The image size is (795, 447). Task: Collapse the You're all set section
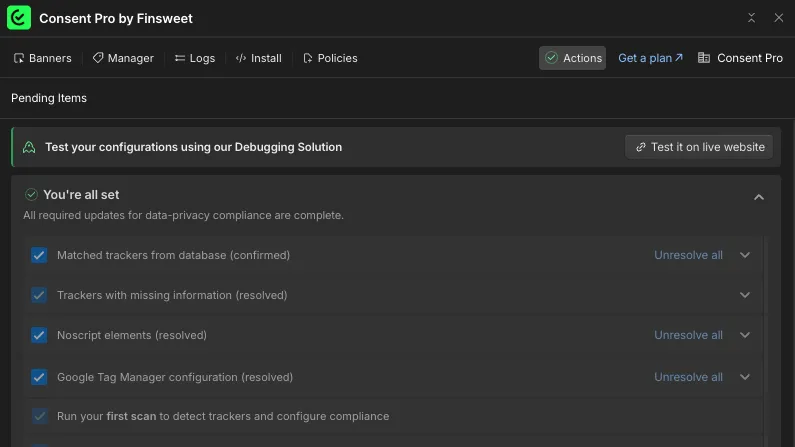point(758,197)
